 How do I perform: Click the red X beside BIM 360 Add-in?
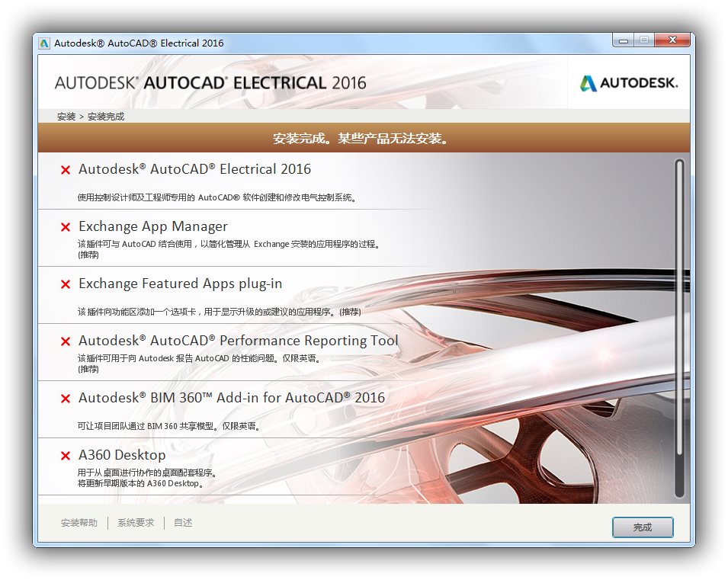pos(66,399)
